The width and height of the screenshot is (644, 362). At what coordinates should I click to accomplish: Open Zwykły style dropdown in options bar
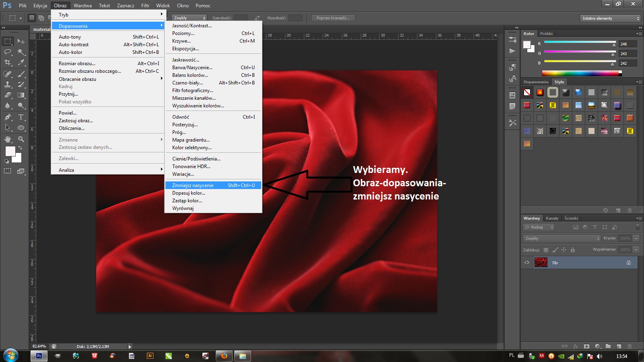[x=189, y=18]
